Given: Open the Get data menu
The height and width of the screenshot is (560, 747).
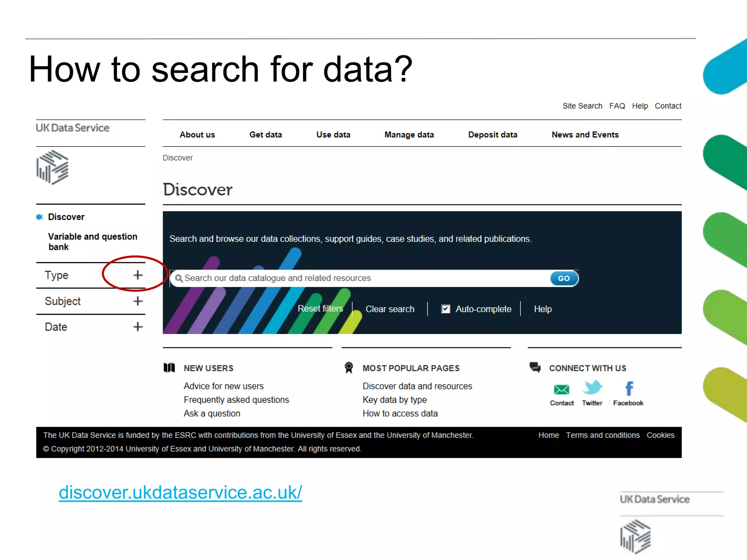Looking at the screenshot, I should coord(266,135).
